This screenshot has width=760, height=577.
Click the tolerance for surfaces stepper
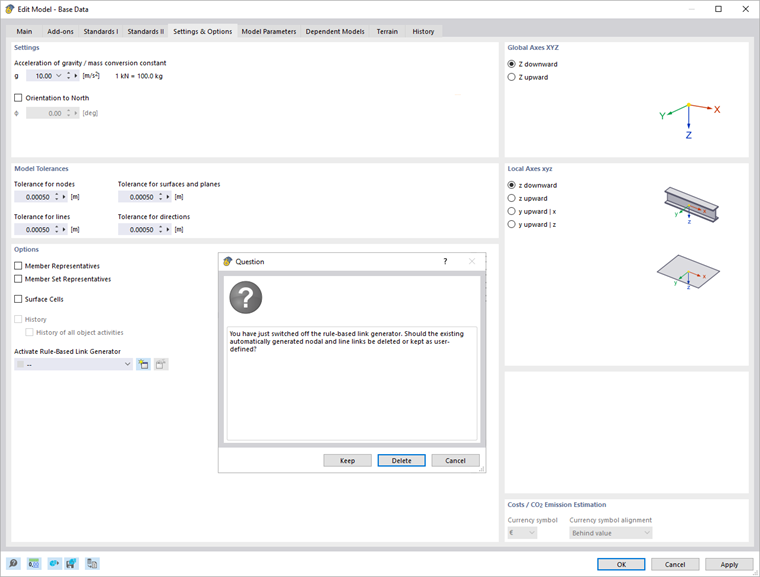(x=160, y=197)
